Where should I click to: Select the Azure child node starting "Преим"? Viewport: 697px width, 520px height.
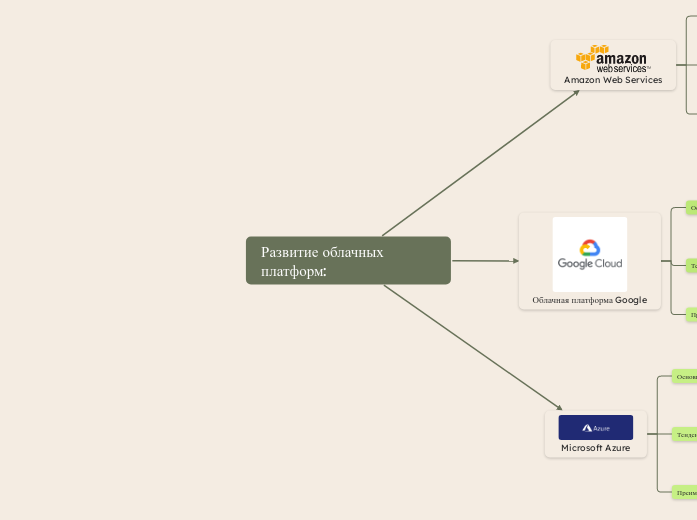685,492
